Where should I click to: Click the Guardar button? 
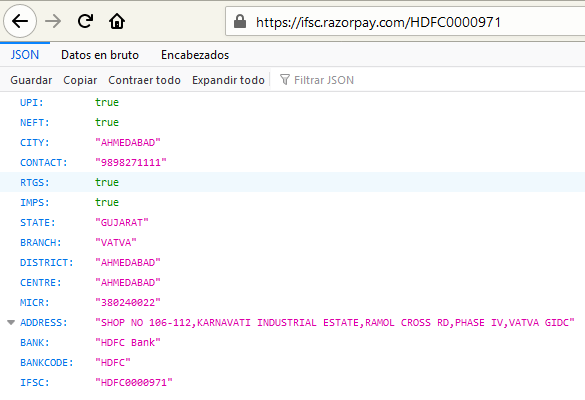(31, 80)
